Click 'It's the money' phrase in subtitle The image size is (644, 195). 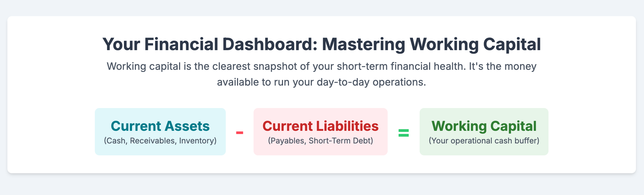tap(502, 66)
